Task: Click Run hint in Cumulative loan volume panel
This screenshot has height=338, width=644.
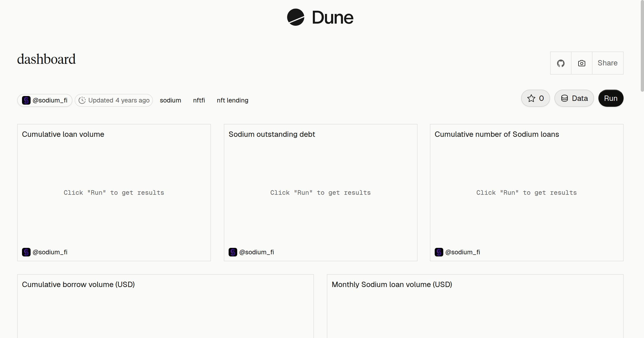Action: point(114,193)
